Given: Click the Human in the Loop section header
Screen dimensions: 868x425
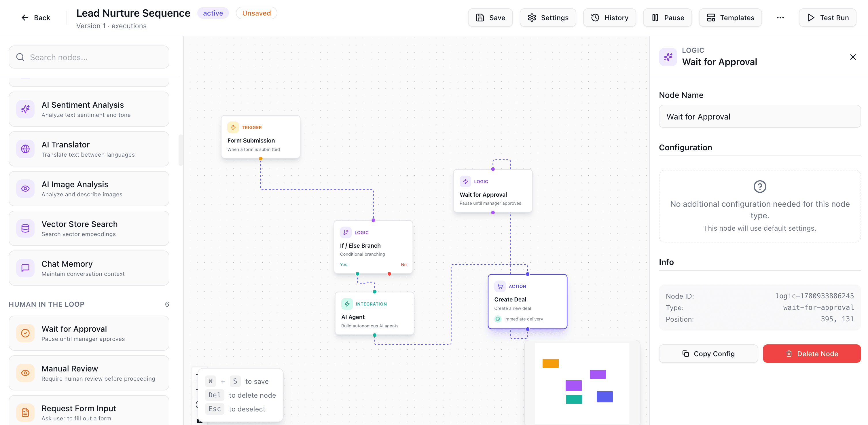Looking at the screenshot, I should (x=46, y=304).
